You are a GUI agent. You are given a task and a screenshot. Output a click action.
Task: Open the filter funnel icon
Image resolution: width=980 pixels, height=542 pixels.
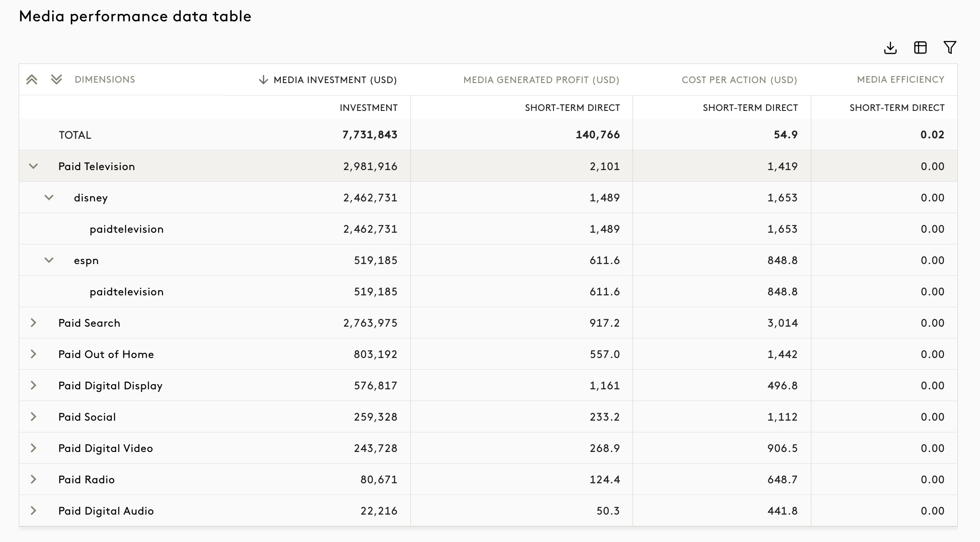click(x=950, y=47)
